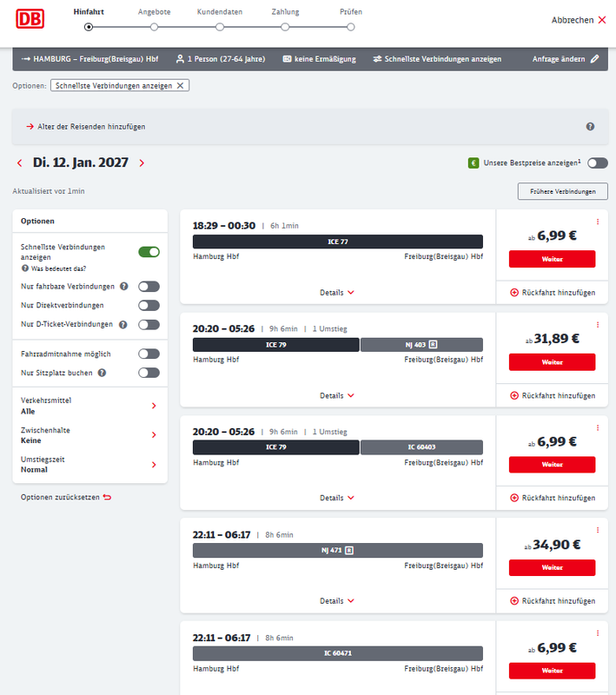This screenshot has width=616, height=695.
Task: Click Alter der Reisenden hinzufügen link
Action: point(91,127)
